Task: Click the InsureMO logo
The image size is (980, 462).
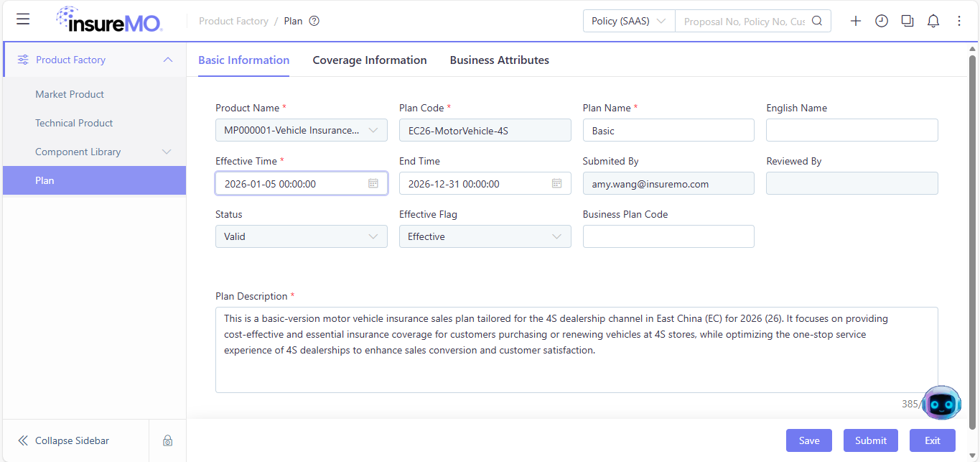Action: click(110, 19)
